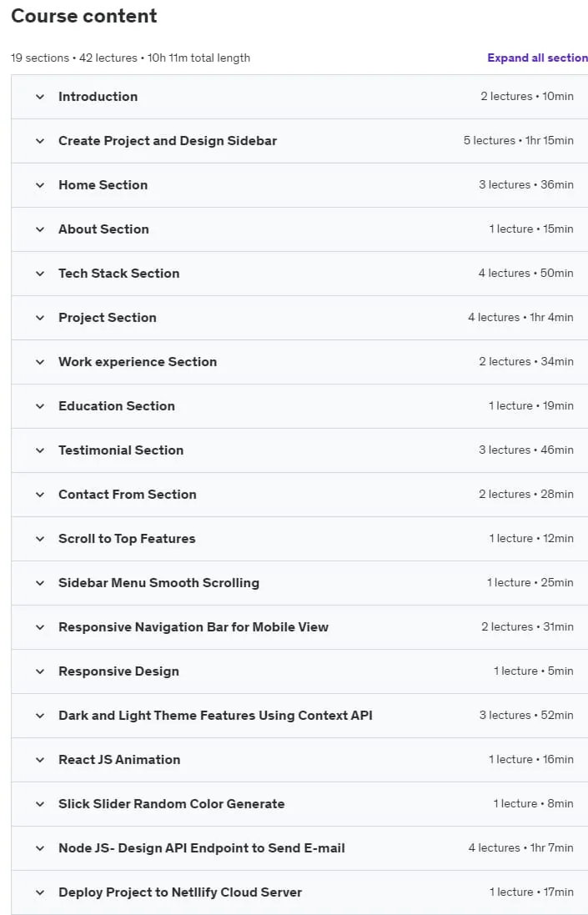Click chevron icon for Contact From Section

(x=40, y=495)
